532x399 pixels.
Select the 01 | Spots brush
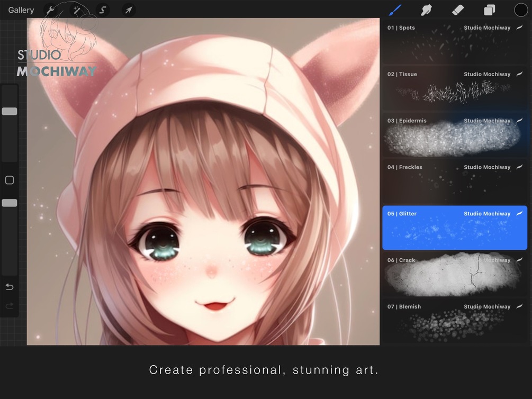tap(455, 43)
